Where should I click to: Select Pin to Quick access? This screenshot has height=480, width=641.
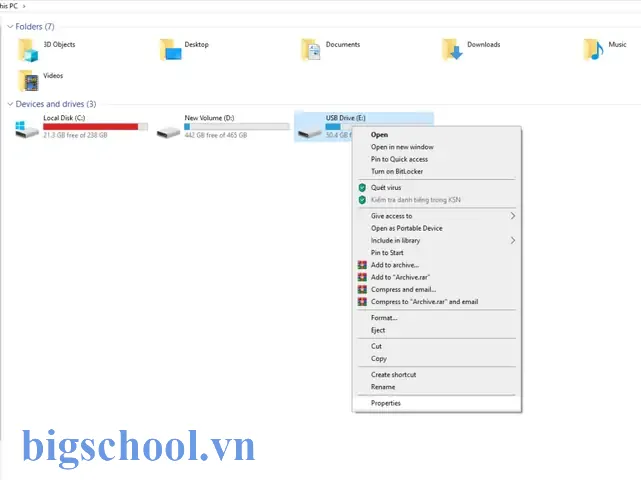click(x=437, y=159)
